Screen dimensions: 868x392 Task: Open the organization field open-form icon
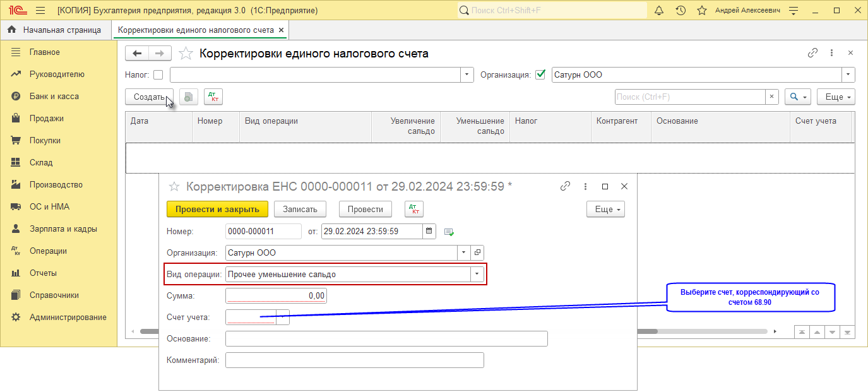tap(477, 252)
